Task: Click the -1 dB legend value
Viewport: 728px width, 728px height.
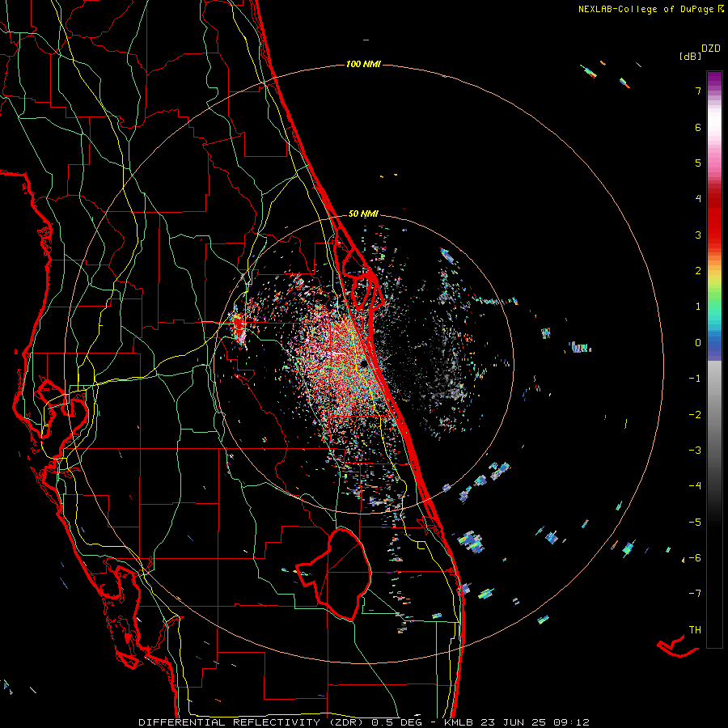Action: (x=695, y=379)
